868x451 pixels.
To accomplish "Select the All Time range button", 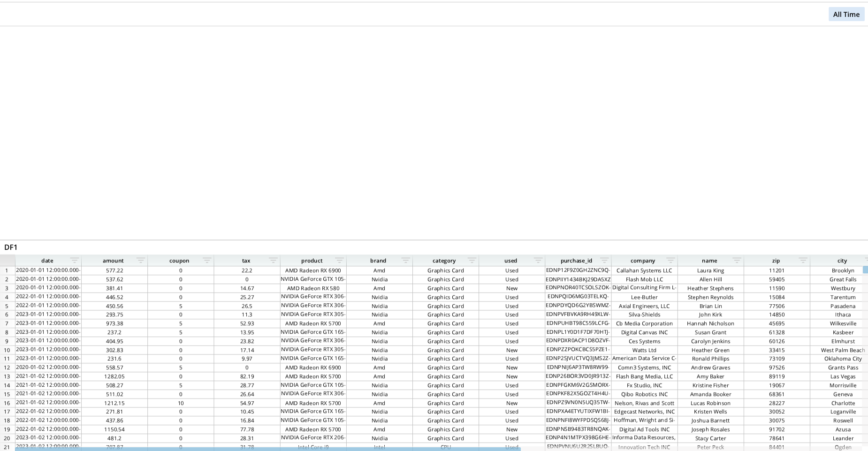I will (x=846, y=15).
